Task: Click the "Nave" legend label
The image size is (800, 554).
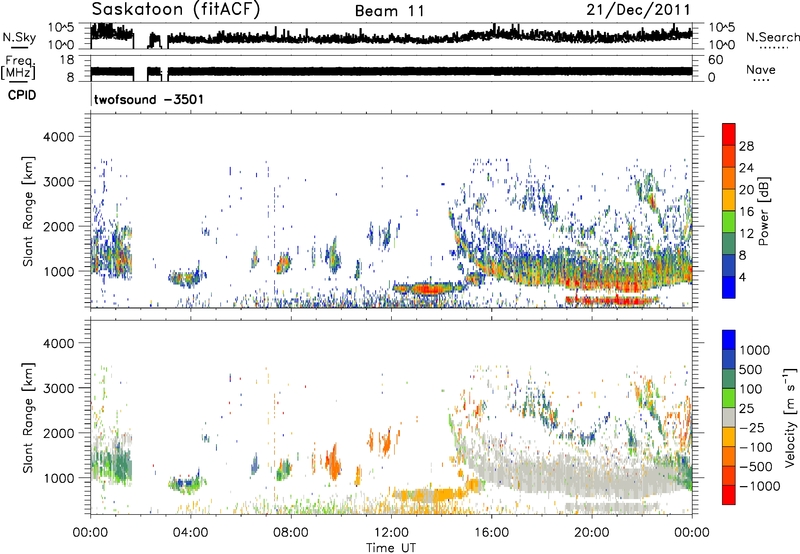Action: pos(761,69)
